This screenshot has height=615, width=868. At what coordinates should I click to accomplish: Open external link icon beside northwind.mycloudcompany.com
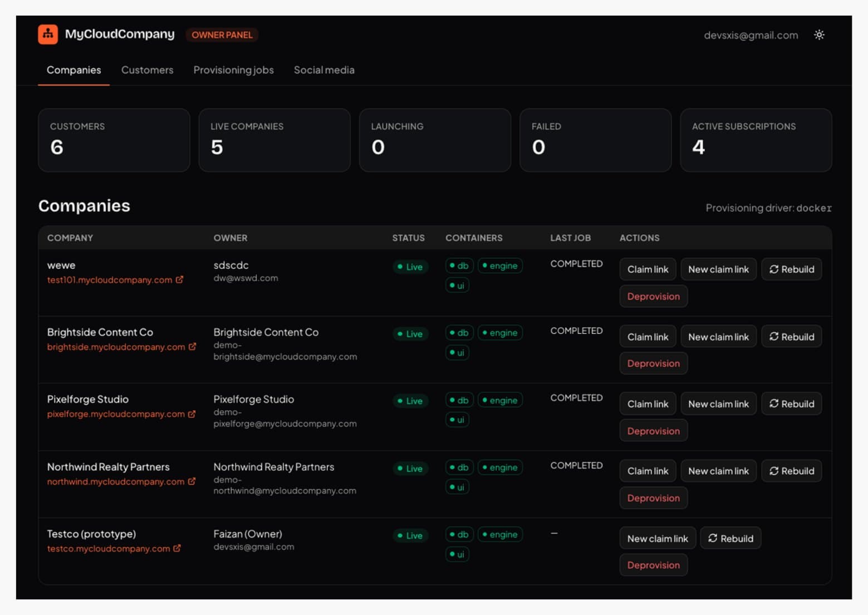tap(192, 481)
